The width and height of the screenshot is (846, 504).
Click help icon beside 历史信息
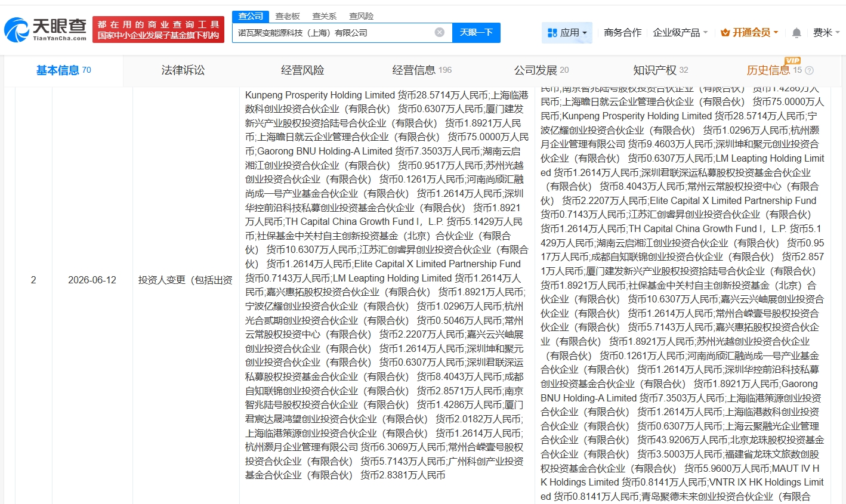810,70
